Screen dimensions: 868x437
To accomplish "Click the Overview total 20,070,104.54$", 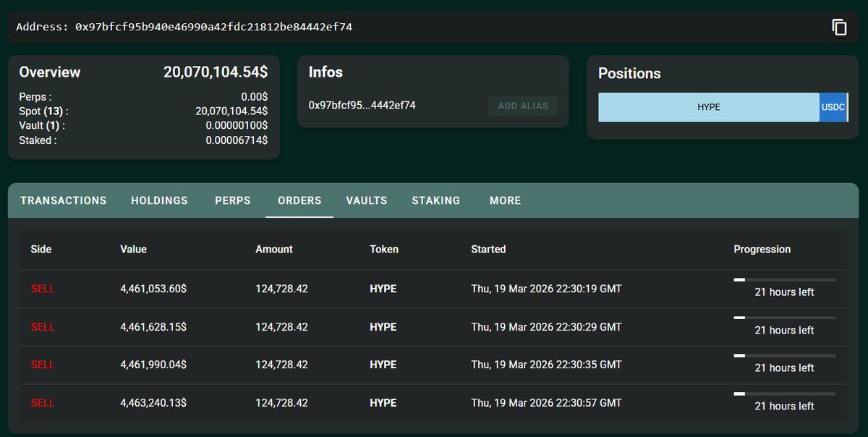I will 216,72.
